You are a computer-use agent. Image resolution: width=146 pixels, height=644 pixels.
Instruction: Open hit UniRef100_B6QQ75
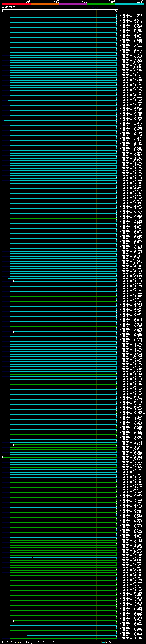click(x=131, y=387)
